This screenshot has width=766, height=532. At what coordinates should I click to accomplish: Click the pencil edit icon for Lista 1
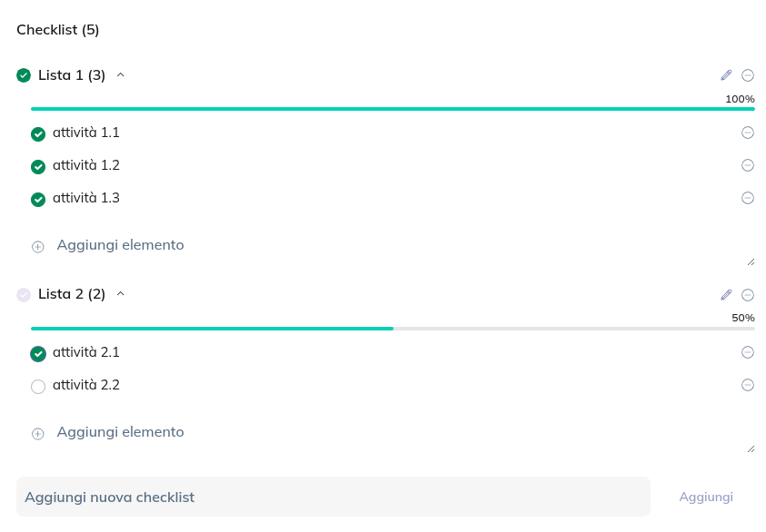[x=726, y=75]
